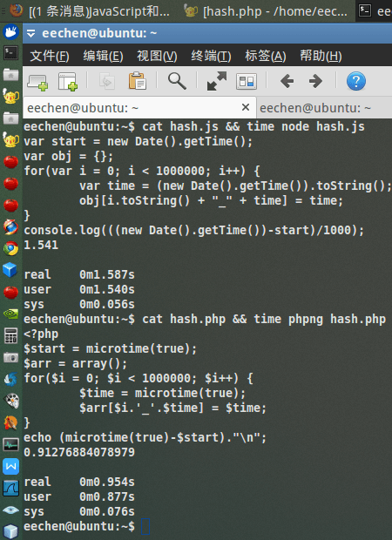The height and width of the screenshot is (540, 392).
Task: Select the active eechen@ubuntu terminal tab
Action: tap(139, 108)
